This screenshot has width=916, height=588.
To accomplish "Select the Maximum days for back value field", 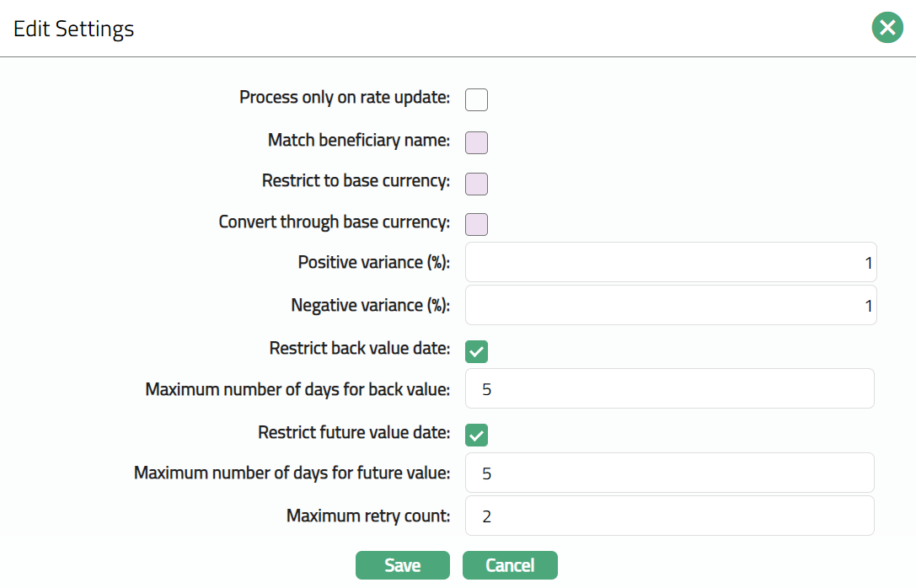I will (x=670, y=389).
